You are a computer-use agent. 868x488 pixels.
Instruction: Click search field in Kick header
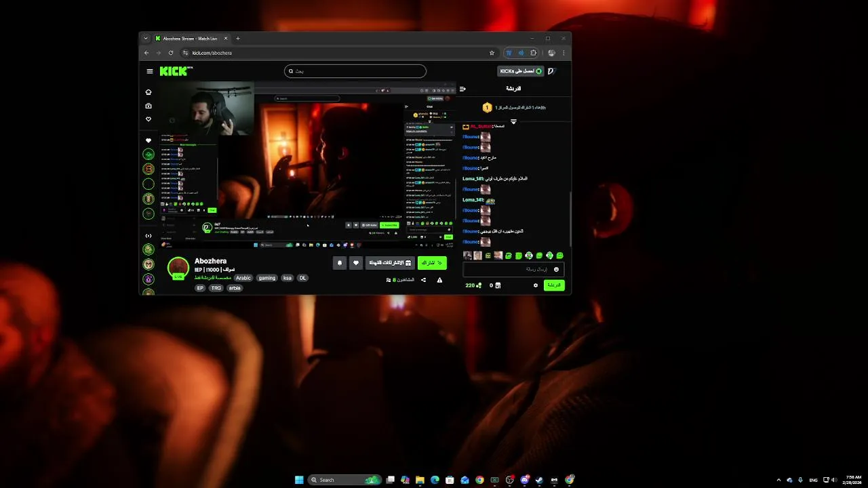355,71
